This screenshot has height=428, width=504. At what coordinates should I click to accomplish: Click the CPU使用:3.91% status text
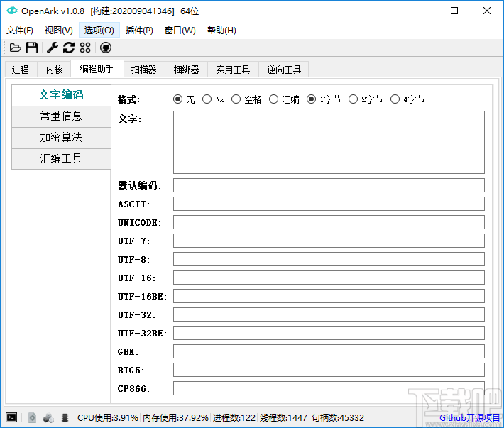click(108, 418)
